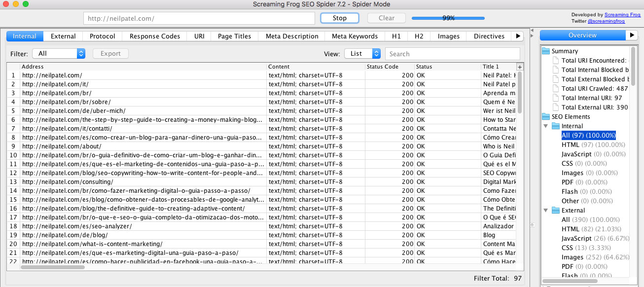644x287 pixels.
Task: Open the H2 tab
Action: pos(419,36)
